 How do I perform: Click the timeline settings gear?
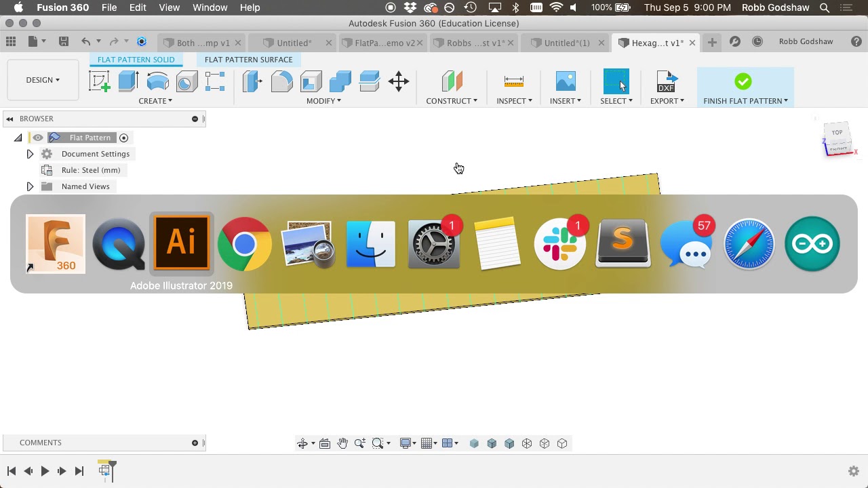854,471
